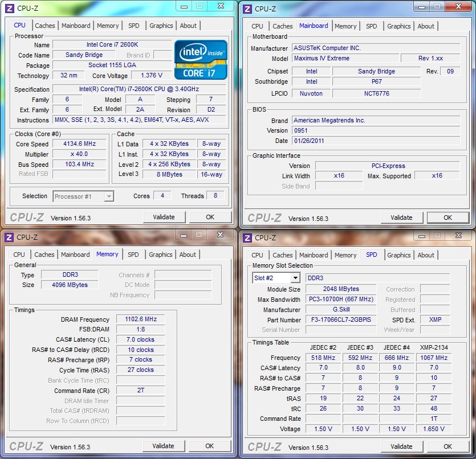Click the CPU-Z title icon in the Processor window
Image resolution: width=476 pixels, height=459 pixels.
(10, 8)
